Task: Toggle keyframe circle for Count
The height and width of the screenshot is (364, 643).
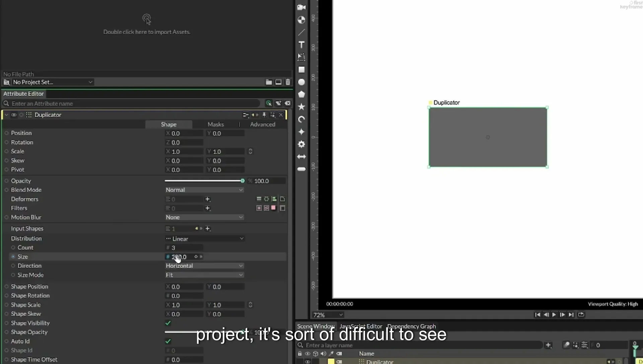Action: (13, 248)
